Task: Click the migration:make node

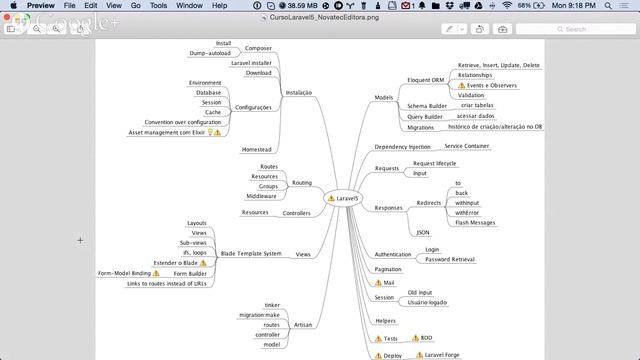Action: (x=259, y=315)
